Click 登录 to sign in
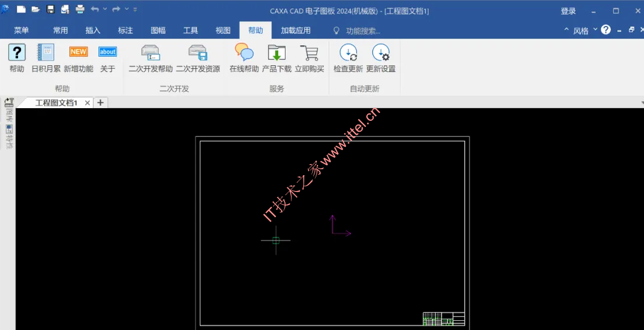The height and width of the screenshot is (330, 644). [x=569, y=11]
